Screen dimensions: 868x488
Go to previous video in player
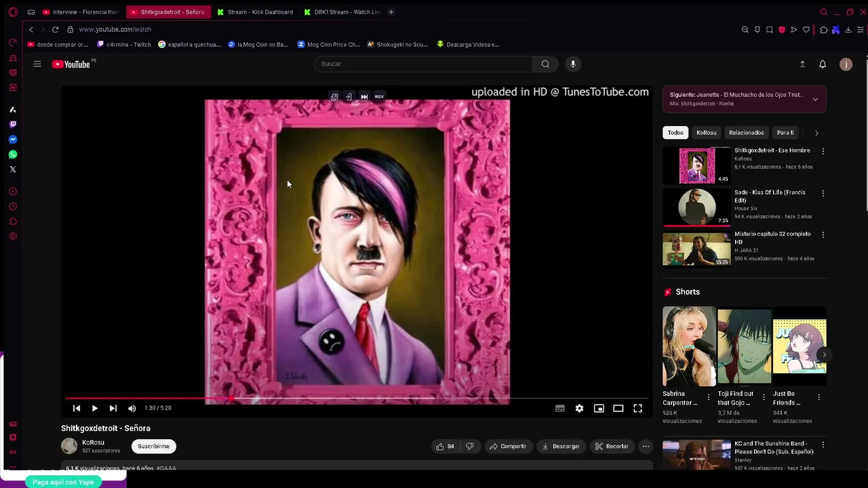point(76,408)
